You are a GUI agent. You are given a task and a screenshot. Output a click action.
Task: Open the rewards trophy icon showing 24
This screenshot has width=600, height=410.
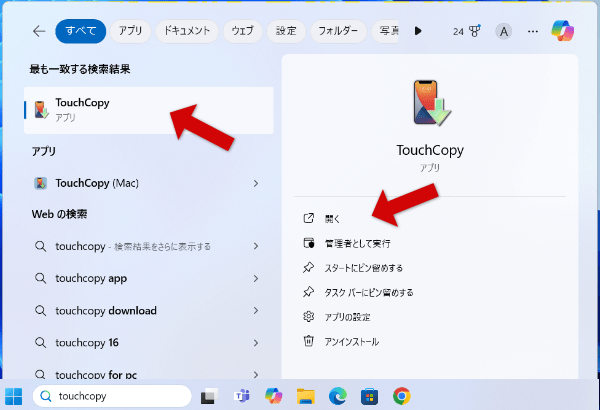coord(466,31)
